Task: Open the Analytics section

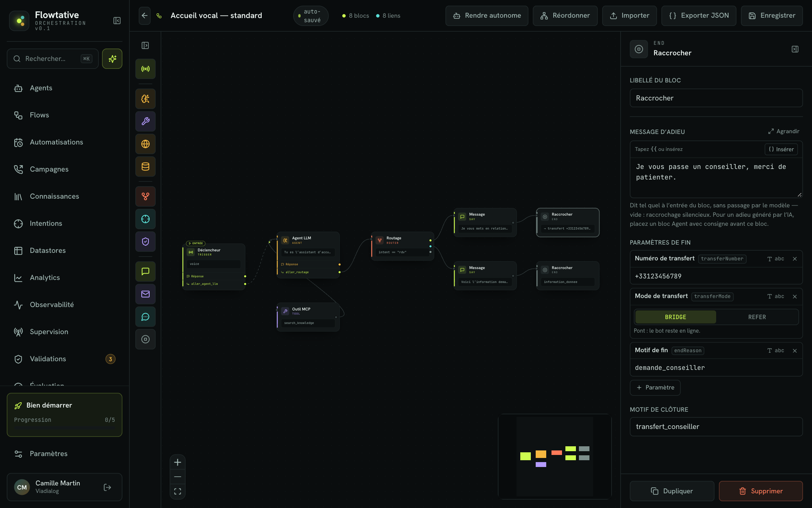Action: pyautogui.click(x=65, y=278)
